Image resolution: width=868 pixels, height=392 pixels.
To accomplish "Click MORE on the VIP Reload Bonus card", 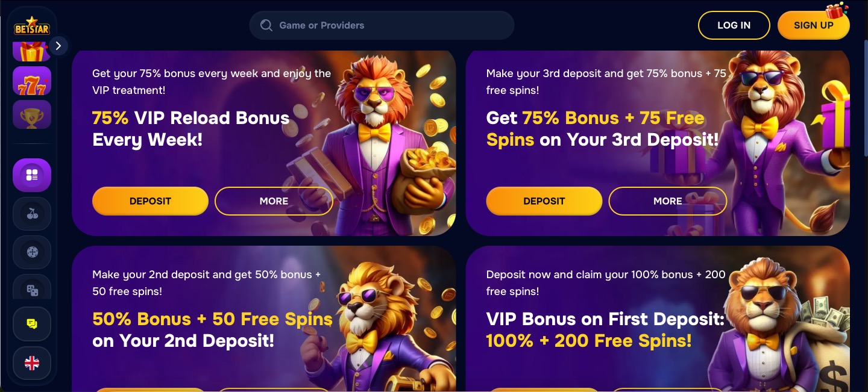I will [x=274, y=201].
